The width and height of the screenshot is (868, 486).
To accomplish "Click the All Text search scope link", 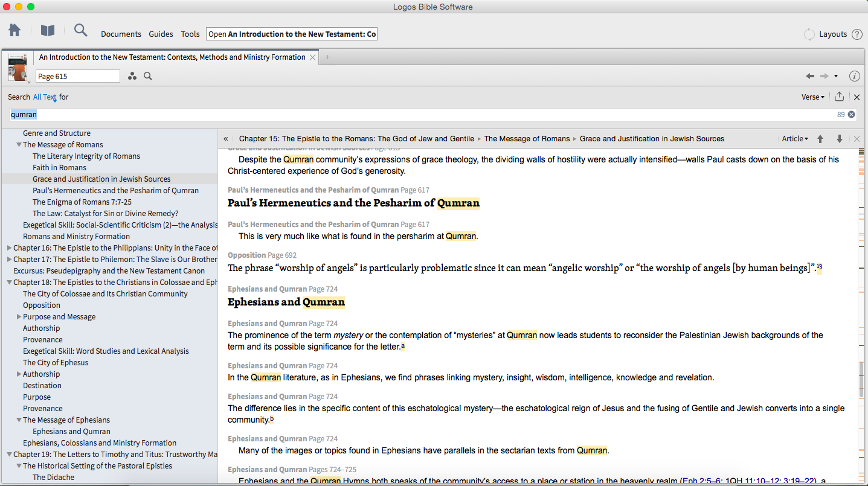I will [x=45, y=97].
